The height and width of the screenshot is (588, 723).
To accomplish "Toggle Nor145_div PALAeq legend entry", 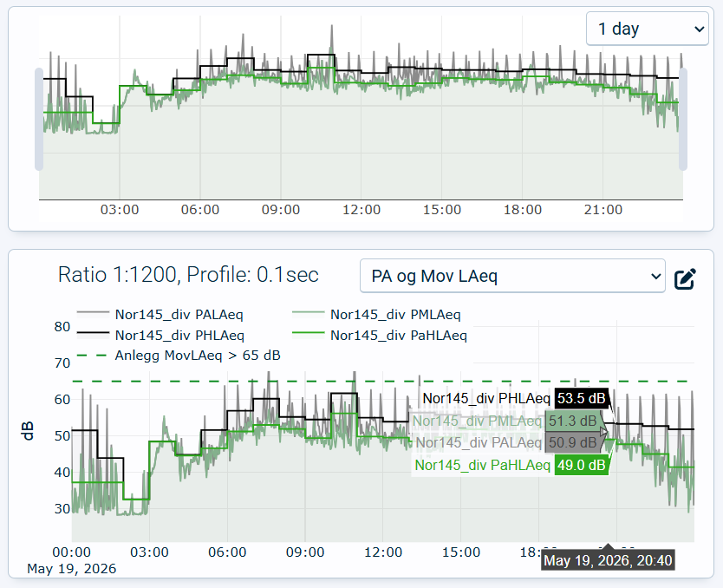I will [160, 315].
